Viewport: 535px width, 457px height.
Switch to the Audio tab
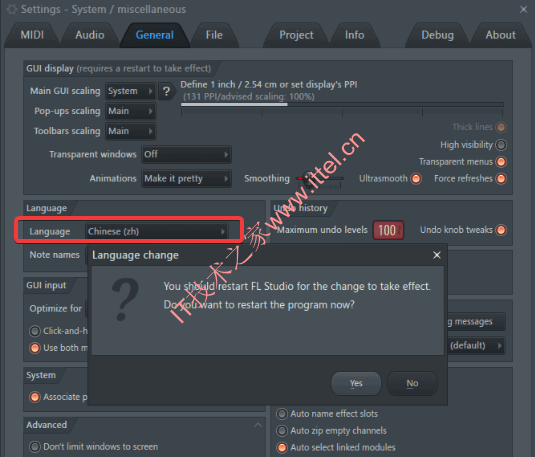point(90,35)
